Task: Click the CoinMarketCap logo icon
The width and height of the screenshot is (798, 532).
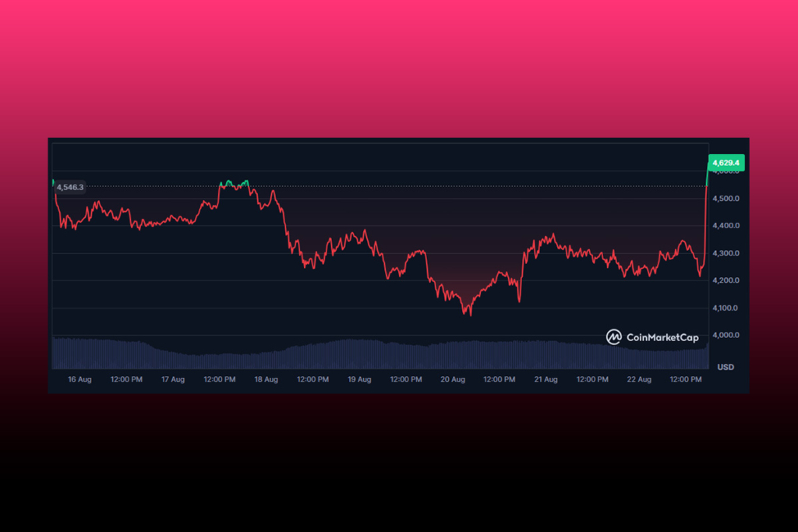Action: [614, 337]
